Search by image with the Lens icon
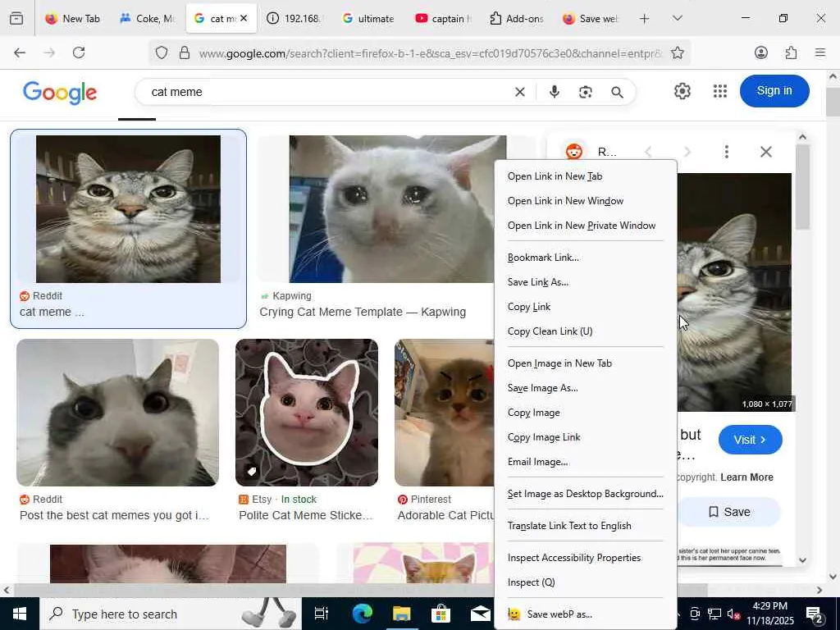The height and width of the screenshot is (630, 840). (586, 92)
